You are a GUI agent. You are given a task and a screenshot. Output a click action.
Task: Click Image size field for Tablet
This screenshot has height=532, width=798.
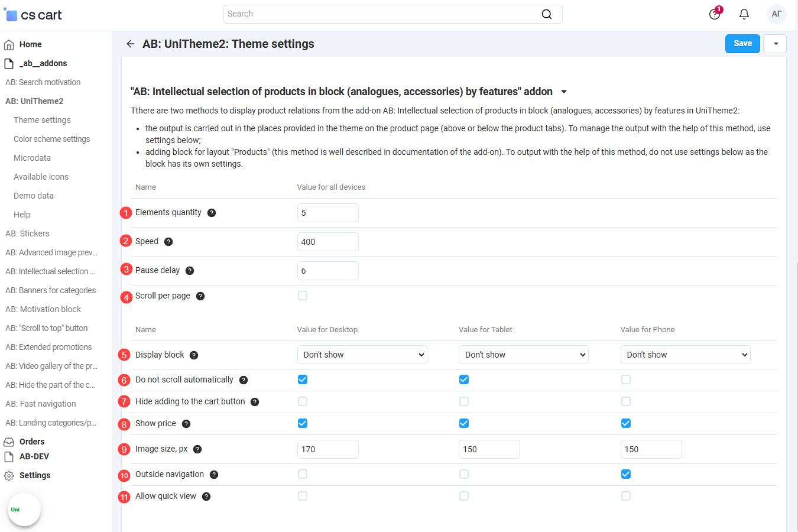(x=489, y=449)
